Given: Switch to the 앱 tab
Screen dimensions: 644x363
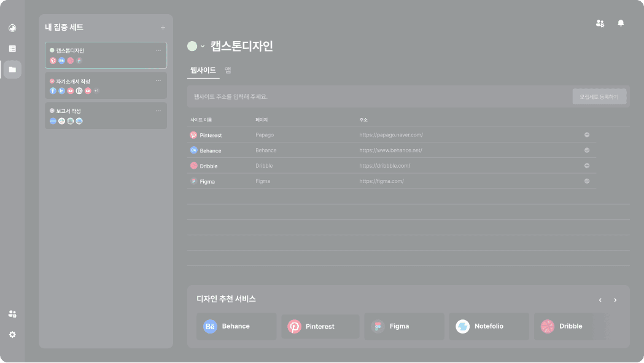Looking at the screenshot, I should pyautogui.click(x=228, y=70).
